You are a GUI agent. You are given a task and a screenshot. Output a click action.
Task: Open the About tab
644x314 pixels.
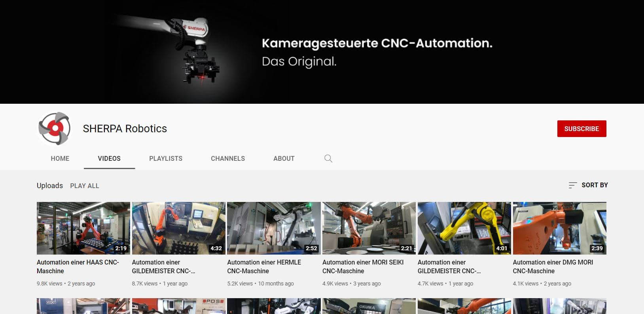pos(284,158)
